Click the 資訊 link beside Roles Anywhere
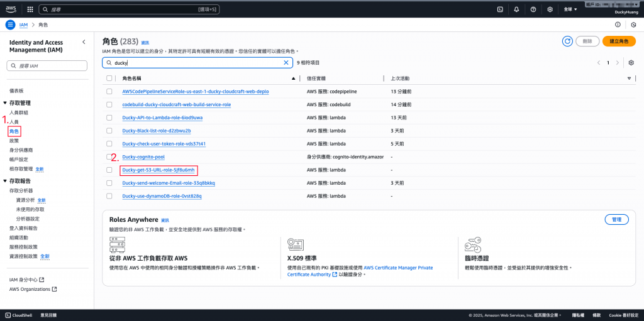644x321 pixels. pos(165,220)
